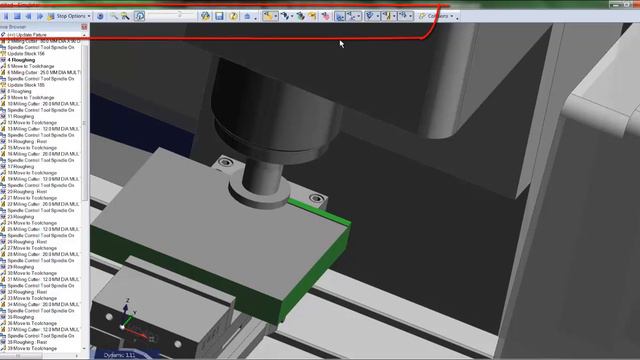Click the yellow tool path icon
Screen dimensions: 640x360
coord(312,16)
